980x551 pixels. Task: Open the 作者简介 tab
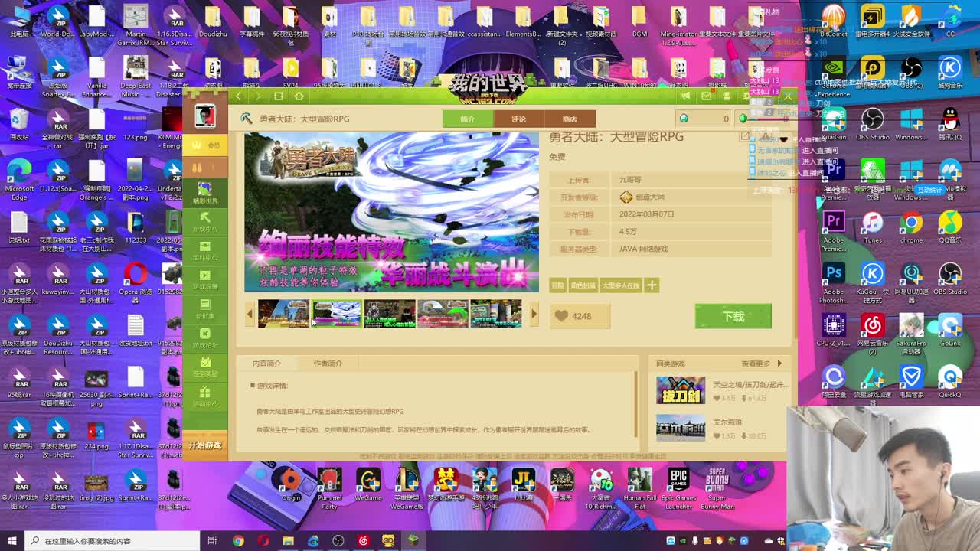(x=328, y=364)
